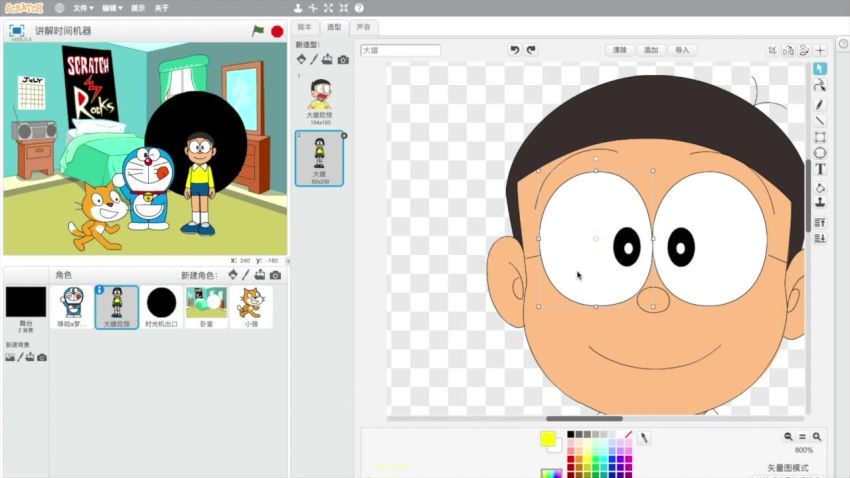The width and height of the screenshot is (850, 478).
Task: Click the 导入 import button
Action: coord(682,50)
